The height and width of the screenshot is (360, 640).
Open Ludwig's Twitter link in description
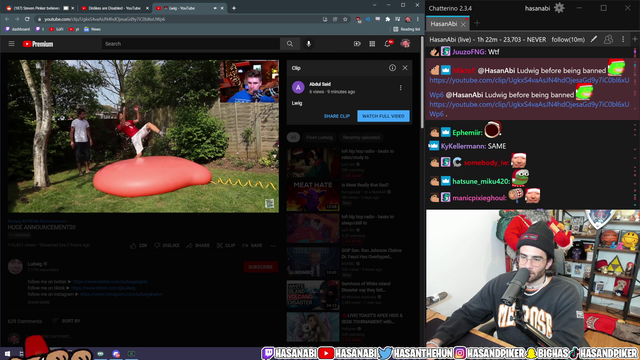pyautogui.click(x=110, y=282)
